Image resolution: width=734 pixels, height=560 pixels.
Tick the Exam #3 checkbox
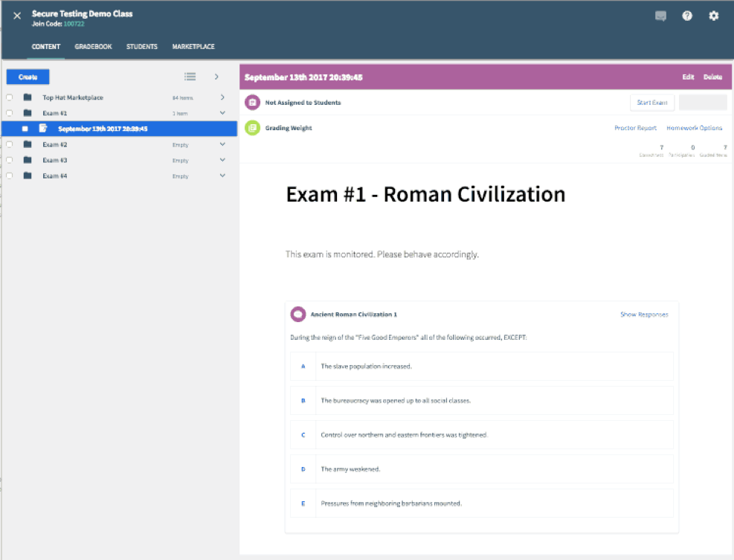[10, 160]
